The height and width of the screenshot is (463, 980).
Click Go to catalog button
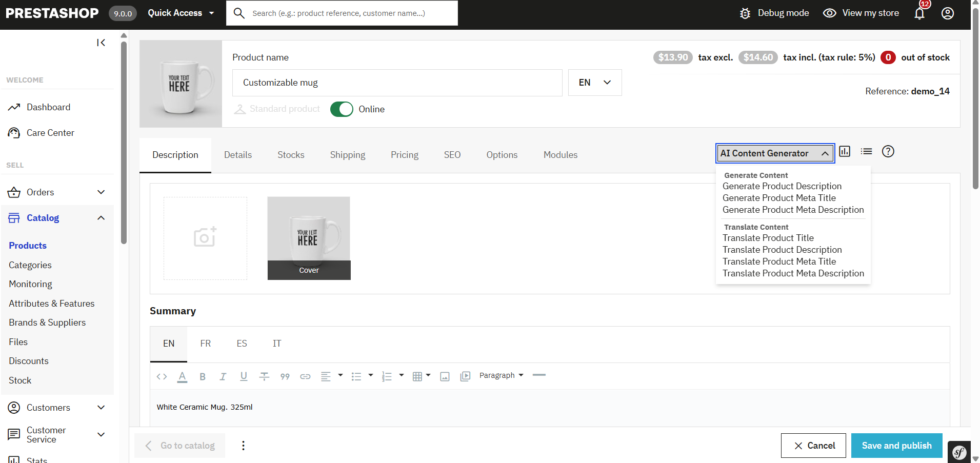(180, 446)
